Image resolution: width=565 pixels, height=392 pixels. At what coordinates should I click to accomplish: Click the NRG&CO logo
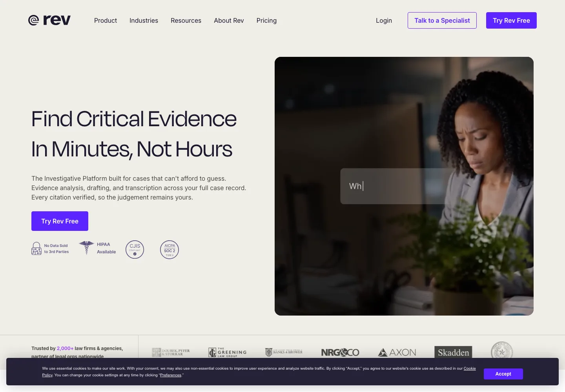(340, 352)
